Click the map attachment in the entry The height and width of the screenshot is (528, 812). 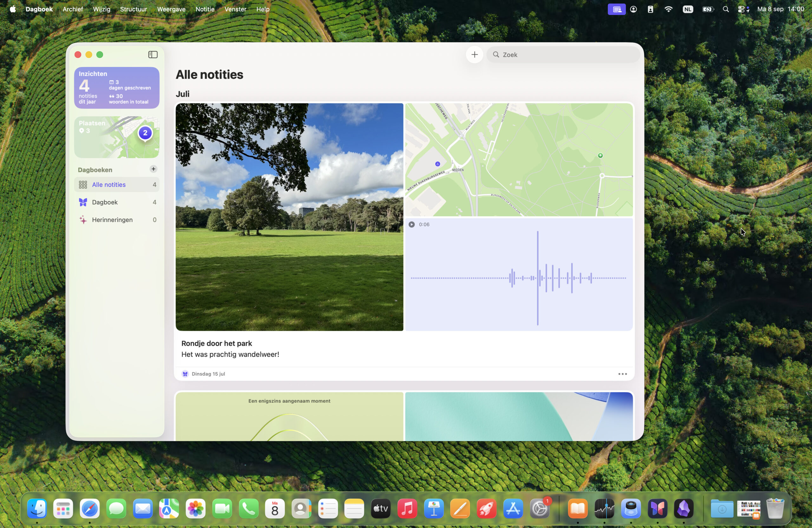pyautogui.click(x=519, y=160)
